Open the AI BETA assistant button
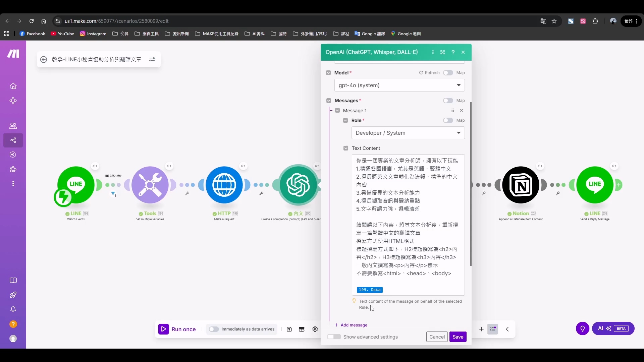The image size is (644, 362). click(613, 329)
